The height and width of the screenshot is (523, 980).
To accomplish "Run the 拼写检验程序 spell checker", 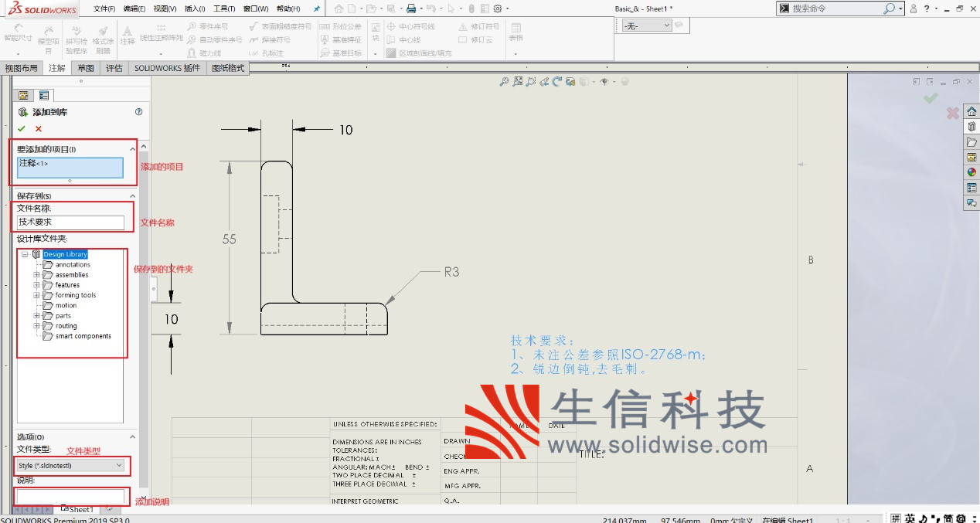I will [x=77, y=39].
